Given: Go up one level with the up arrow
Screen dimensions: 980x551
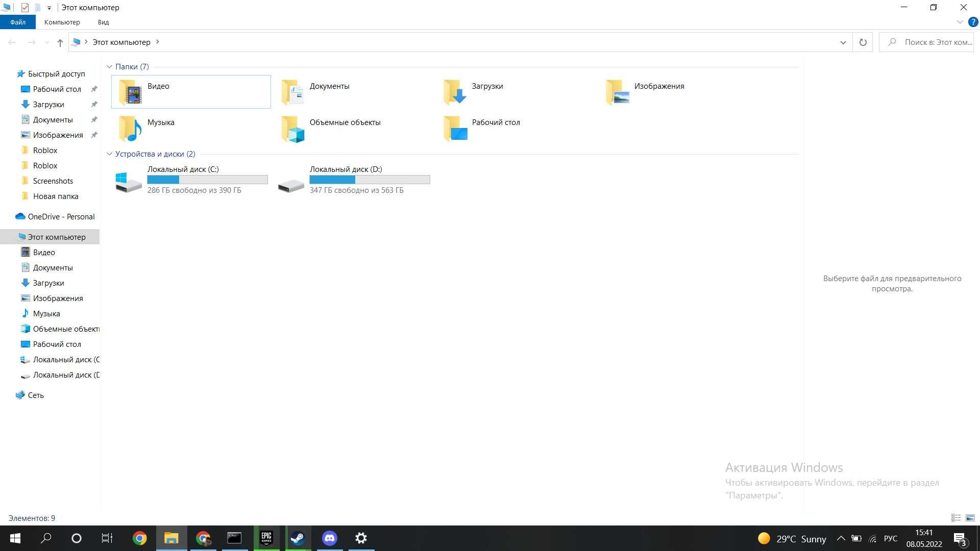Looking at the screenshot, I should 60,42.
